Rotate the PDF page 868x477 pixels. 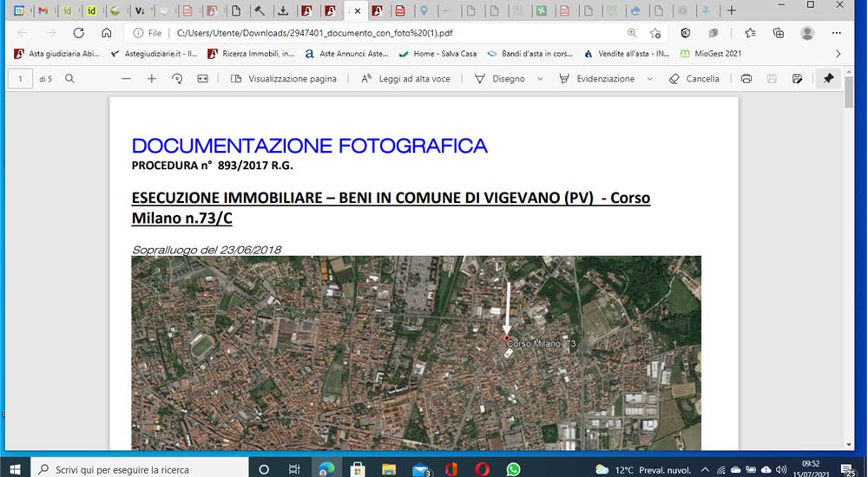pos(177,79)
